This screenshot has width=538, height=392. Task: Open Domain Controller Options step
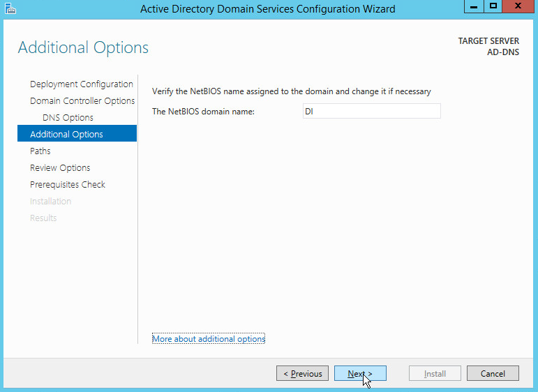tap(82, 101)
